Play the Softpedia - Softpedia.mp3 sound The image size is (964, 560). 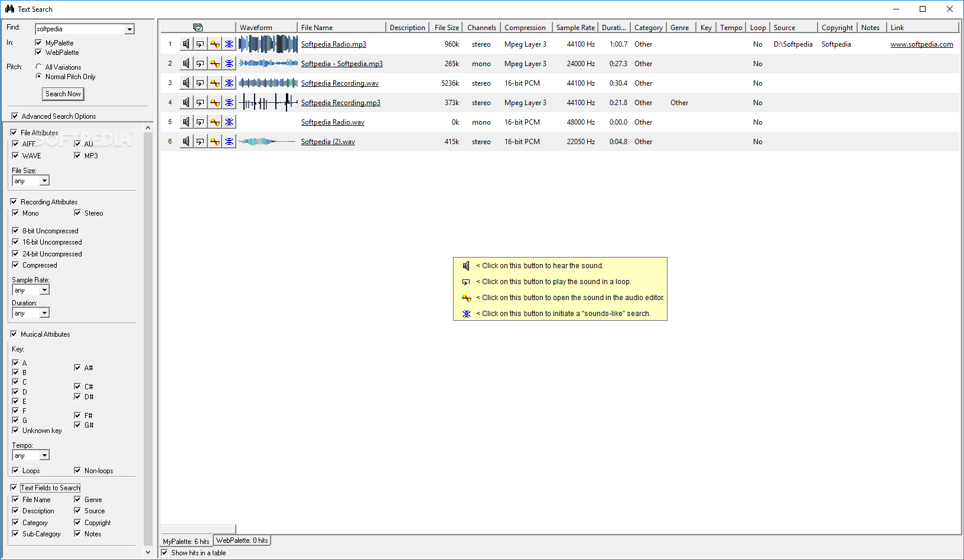(186, 63)
